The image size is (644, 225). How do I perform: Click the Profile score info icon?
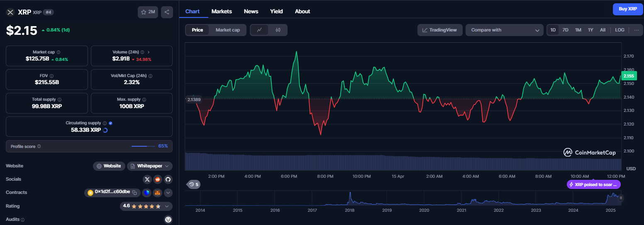(x=39, y=146)
